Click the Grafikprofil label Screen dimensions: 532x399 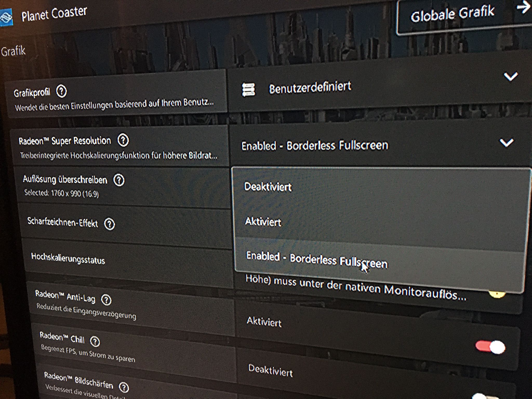(32, 92)
